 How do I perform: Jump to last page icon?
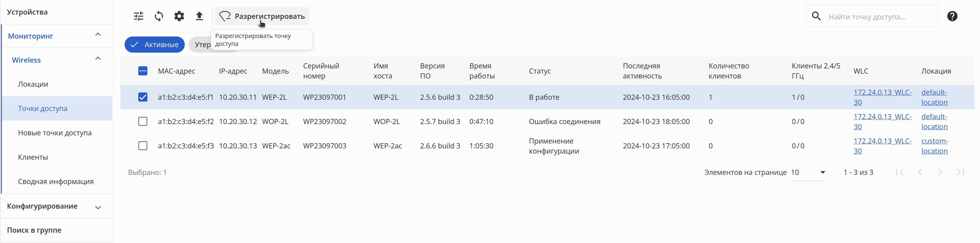[960, 172]
